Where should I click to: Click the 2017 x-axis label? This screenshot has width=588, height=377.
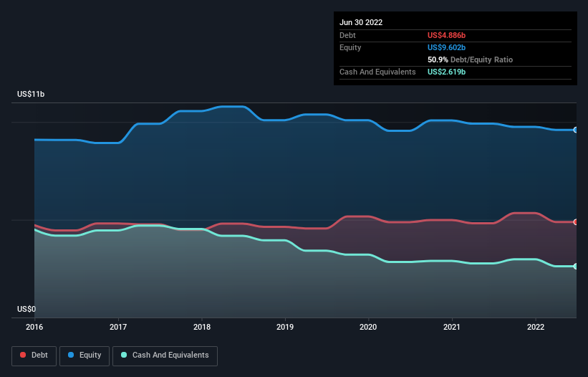118,327
